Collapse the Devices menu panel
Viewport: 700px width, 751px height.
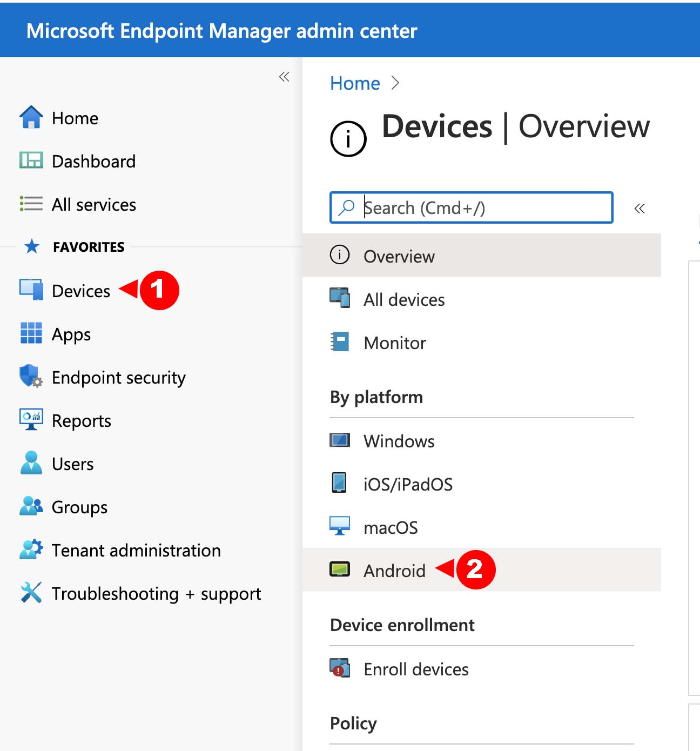pyautogui.click(x=640, y=209)
